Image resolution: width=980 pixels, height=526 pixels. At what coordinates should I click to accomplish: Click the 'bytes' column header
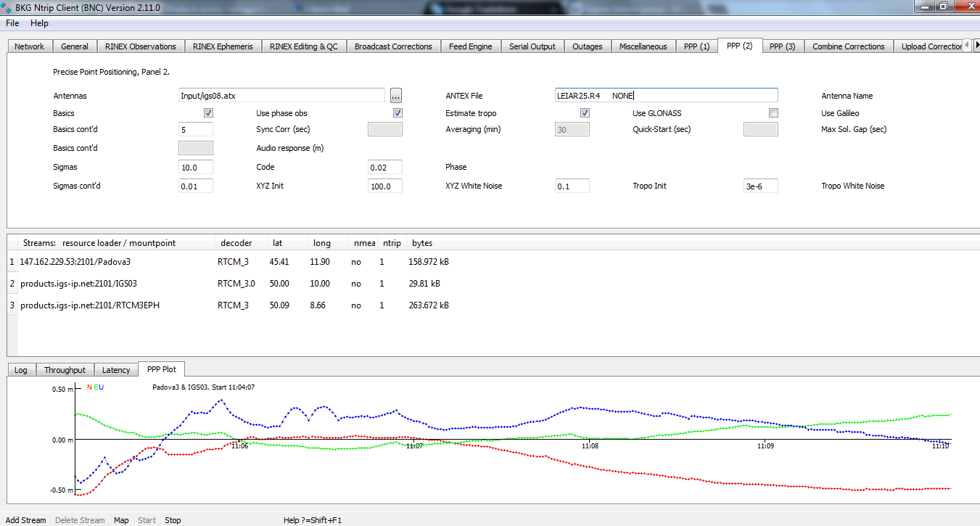pyautogui.click(x=422, y=243)
